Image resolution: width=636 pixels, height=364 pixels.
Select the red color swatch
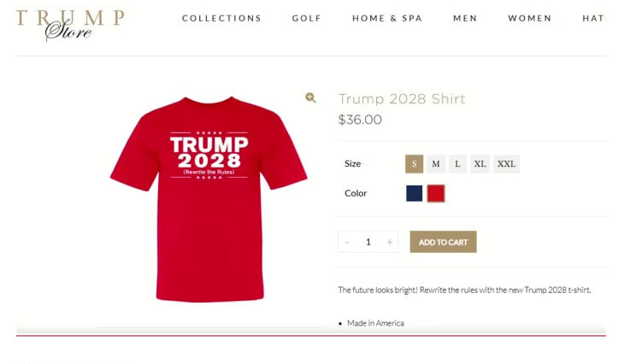(x=436, y=193)
